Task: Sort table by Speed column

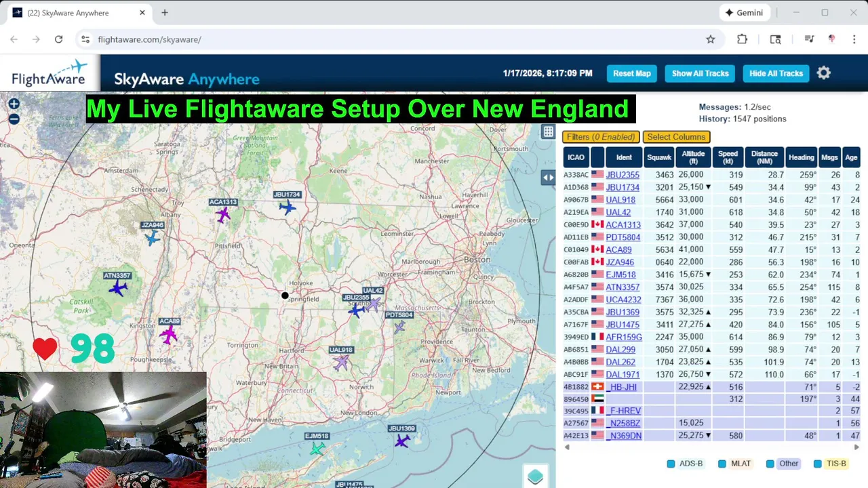Action: click(x=728, y=157)
